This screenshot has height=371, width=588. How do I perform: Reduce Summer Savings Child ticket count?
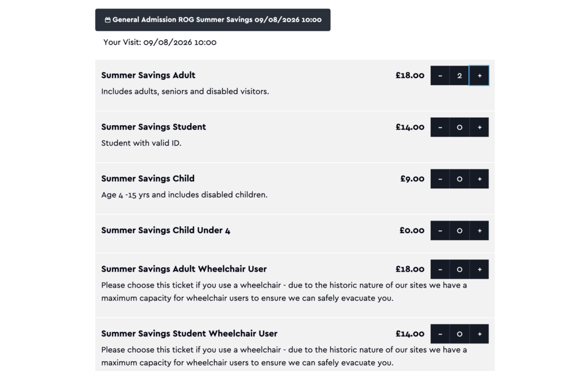pos(440,179)
